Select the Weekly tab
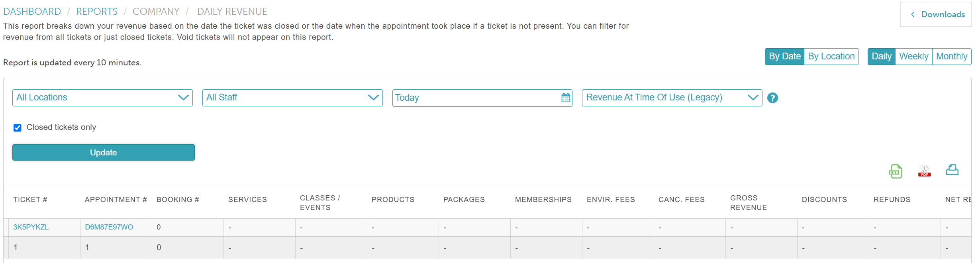The width and height of the screenshot is (980, 263). [x=913, y=57]
